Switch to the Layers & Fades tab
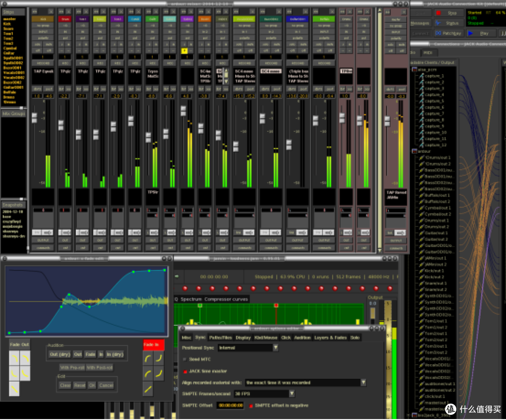This screenshot has height=420, width=506. tap(330, 337)
